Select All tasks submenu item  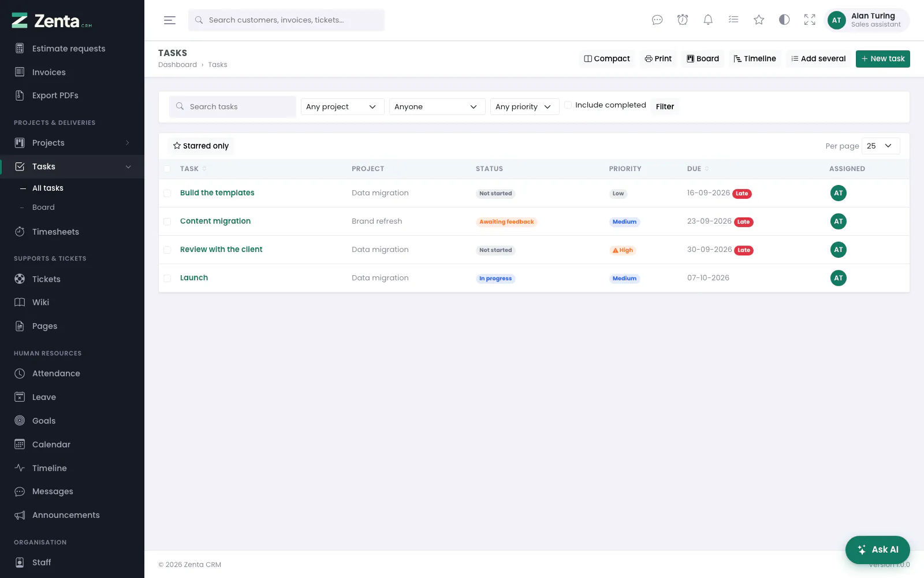click(x=48, y=188)
